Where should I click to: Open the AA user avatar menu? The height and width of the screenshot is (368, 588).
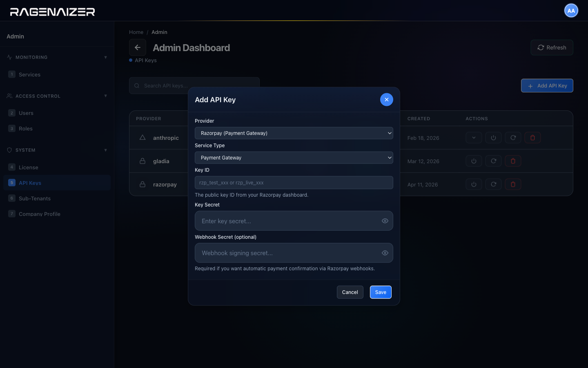[x=571, y=11]
